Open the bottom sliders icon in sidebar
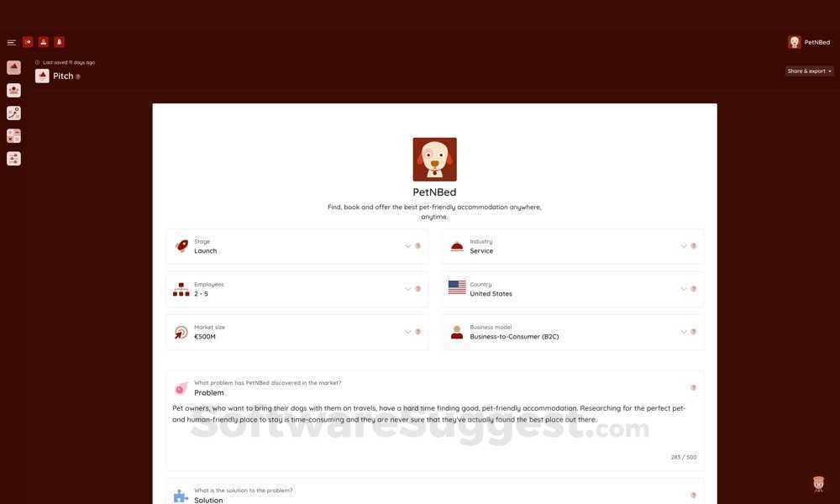840x504 pixels. coord(14,159)
